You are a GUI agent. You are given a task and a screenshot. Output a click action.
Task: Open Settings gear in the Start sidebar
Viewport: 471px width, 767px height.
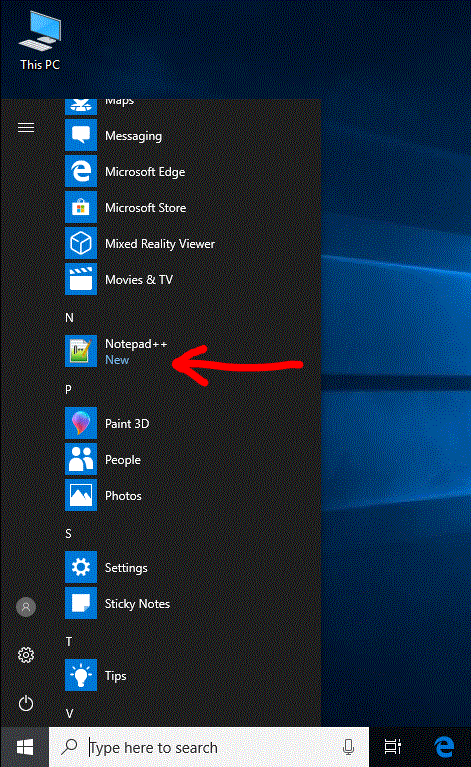tap(26, 655)
